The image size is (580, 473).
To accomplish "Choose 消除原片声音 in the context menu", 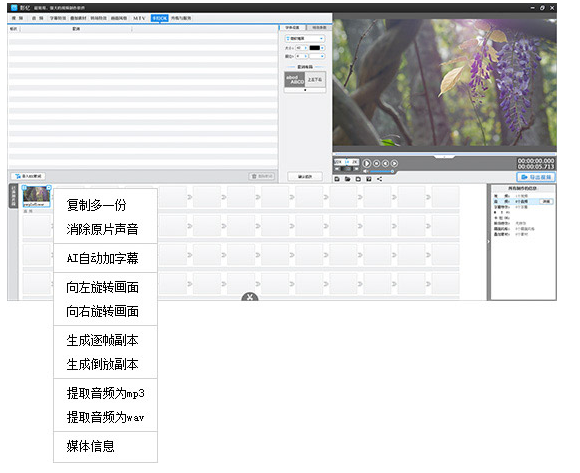I will click(x=102, y=229).
